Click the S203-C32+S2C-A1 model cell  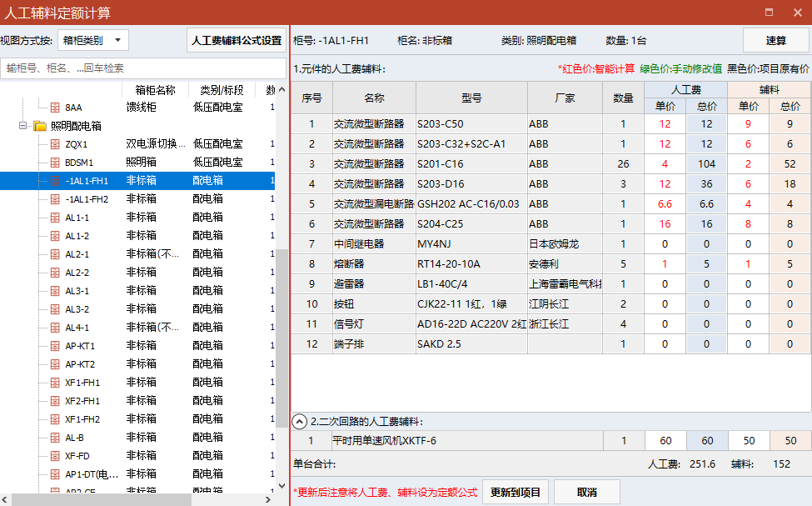pos(471,143)
